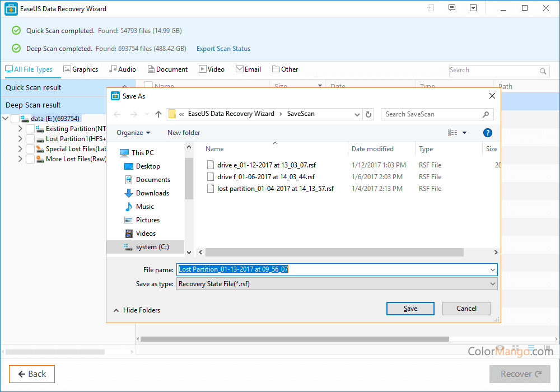Image resolution: width=560 pixels, height=392 pixels.
Task: Open the Music folder in sidebar
Action: tap(144, 207)
